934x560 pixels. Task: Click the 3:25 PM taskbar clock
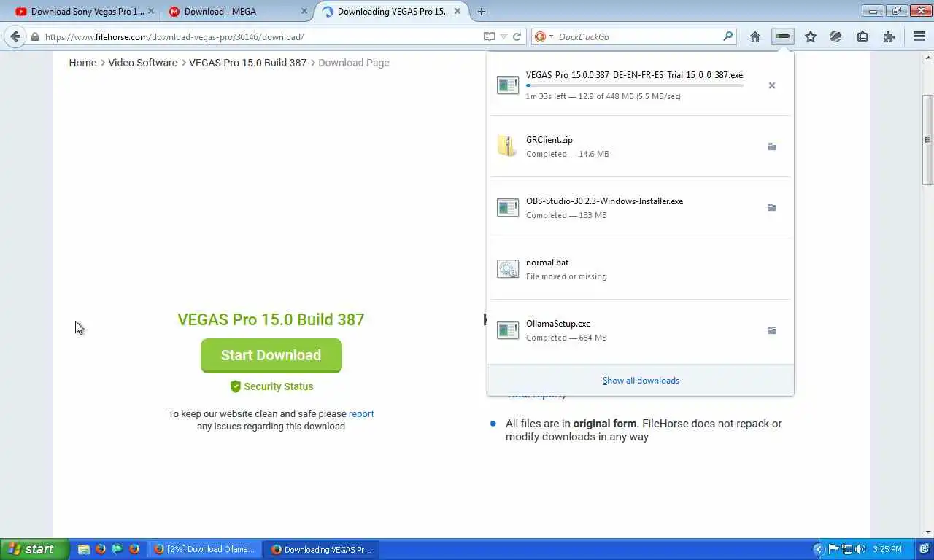coord(887,549)
